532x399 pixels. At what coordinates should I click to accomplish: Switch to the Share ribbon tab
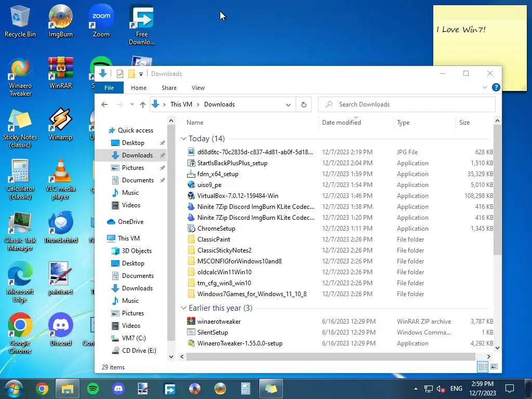click(x=169, y=87)
